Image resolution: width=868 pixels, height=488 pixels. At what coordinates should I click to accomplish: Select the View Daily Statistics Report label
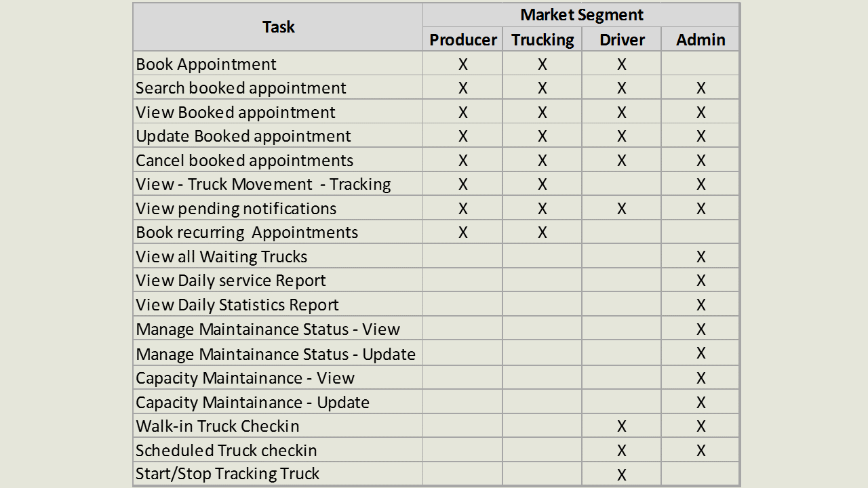(x=237, y=305)
